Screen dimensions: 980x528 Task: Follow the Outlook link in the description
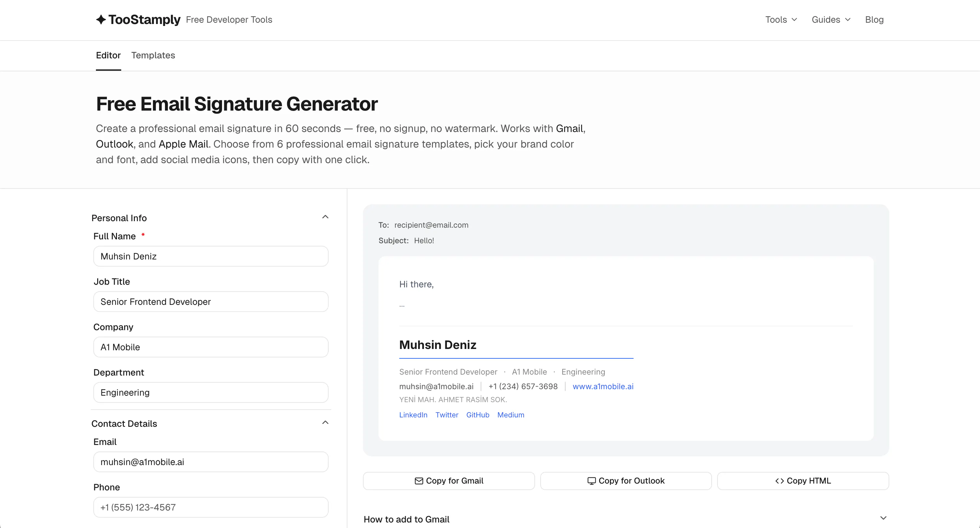(114, 144)
